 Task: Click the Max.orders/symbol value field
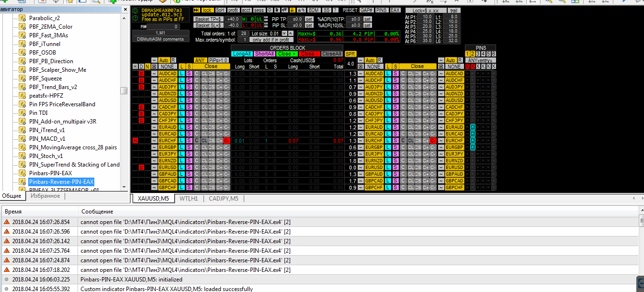click(244, 40)
